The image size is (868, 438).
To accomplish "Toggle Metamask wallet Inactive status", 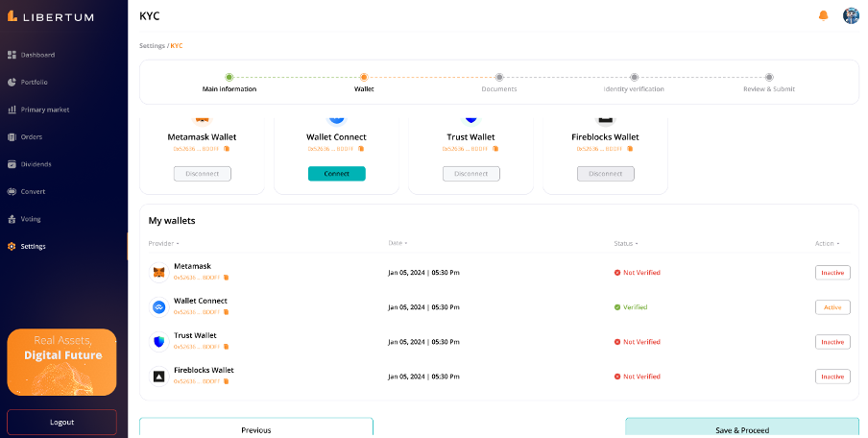I will 832,273.
